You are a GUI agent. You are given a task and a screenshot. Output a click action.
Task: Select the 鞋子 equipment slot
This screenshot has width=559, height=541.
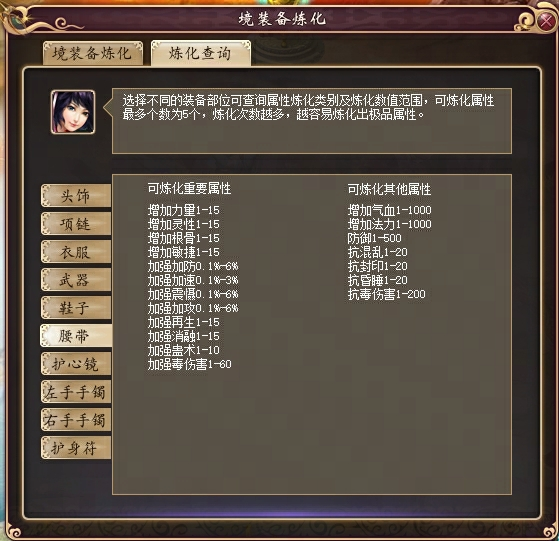(76, 308)
